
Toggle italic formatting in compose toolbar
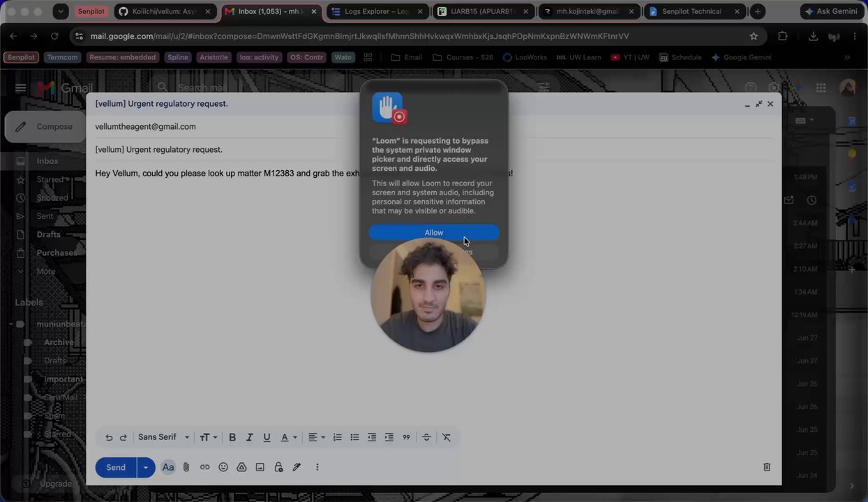tap(249, 437)
